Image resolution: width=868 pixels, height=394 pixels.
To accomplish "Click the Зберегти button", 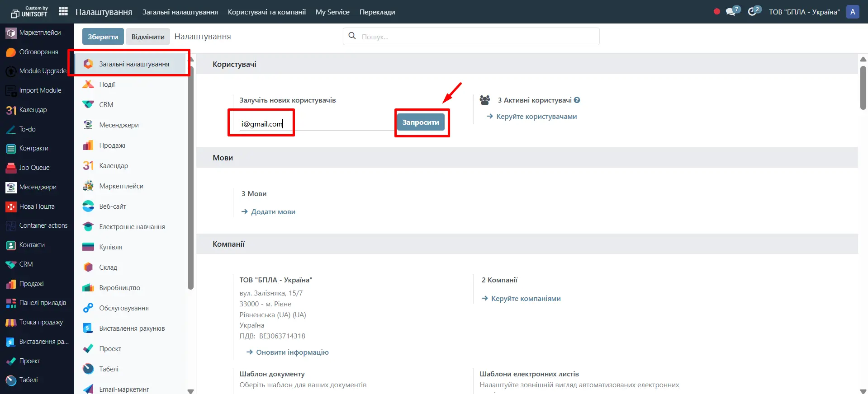I will pos(103,37).
